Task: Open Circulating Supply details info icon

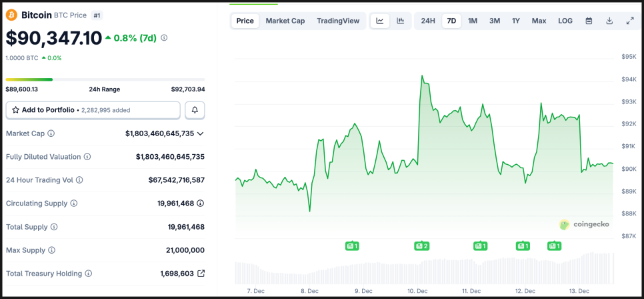Action: [x=200, y=204]
